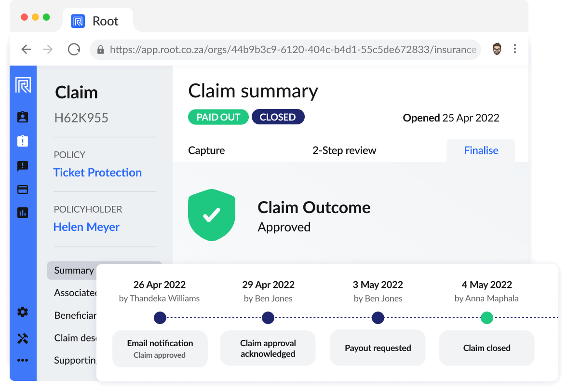Open the Ticket Protection policy link
The height and width of the screenshot is (392, 568).
[97, 172]
